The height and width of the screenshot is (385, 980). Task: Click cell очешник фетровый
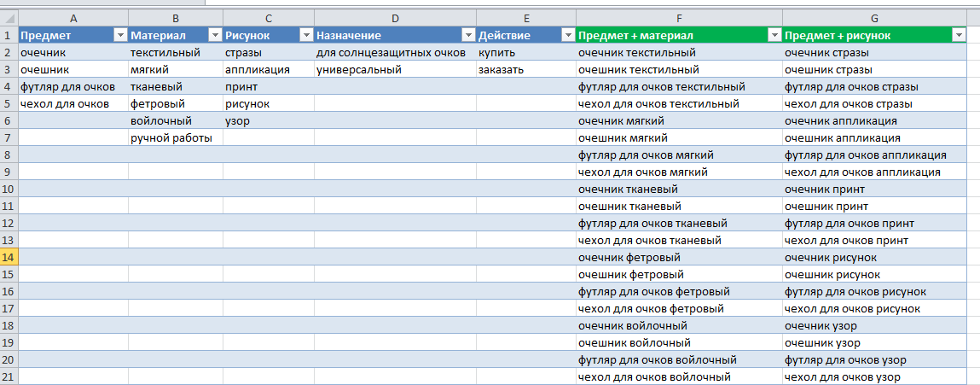pyautogui.click(x=679, y=274)
